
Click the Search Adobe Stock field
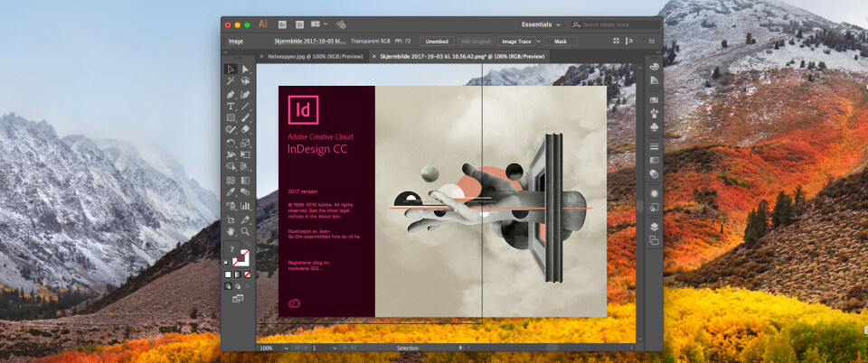pos(615,25)
